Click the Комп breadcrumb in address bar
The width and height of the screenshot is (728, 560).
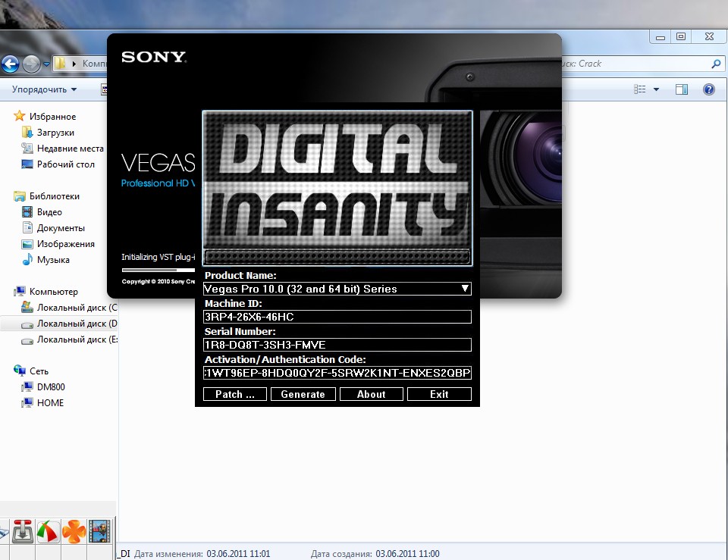tap(95, 64)
